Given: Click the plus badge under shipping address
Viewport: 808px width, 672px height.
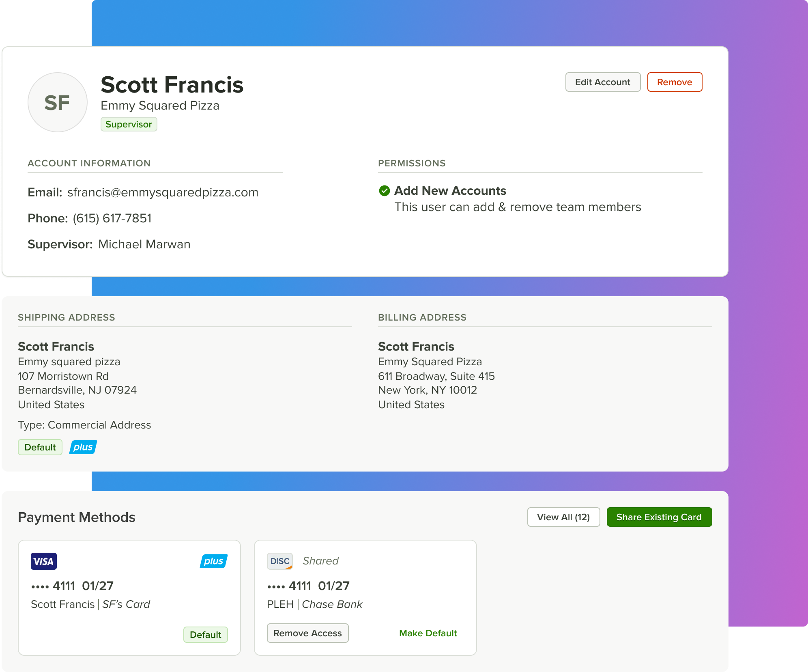Looking at the screenshot, I should point(83,447).
